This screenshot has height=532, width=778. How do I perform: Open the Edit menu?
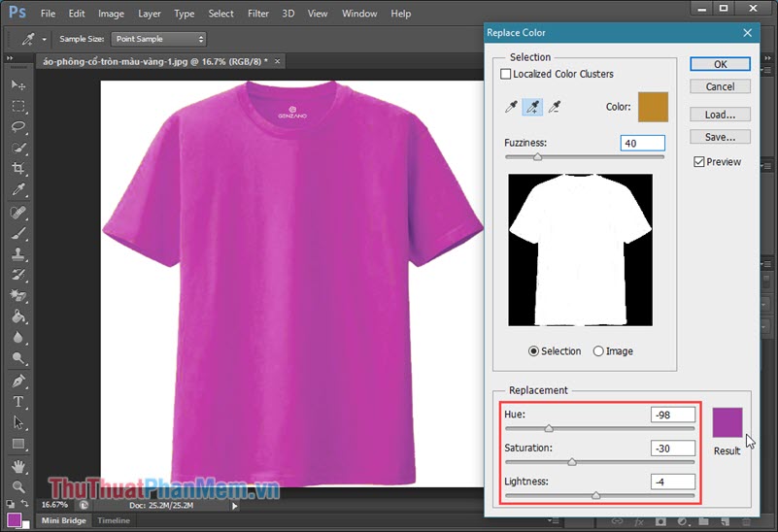pyautogui.click(x=77, y=14)
